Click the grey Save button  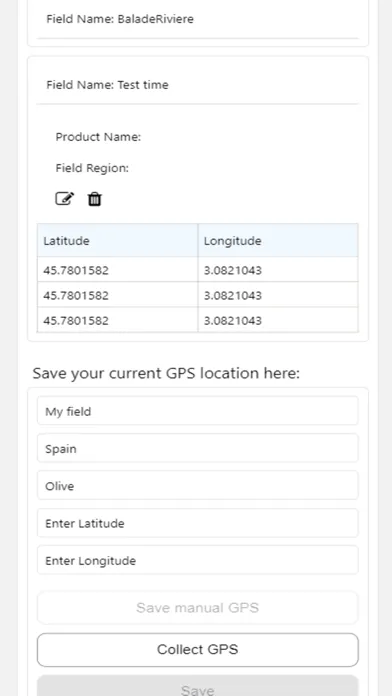[198, 686]
